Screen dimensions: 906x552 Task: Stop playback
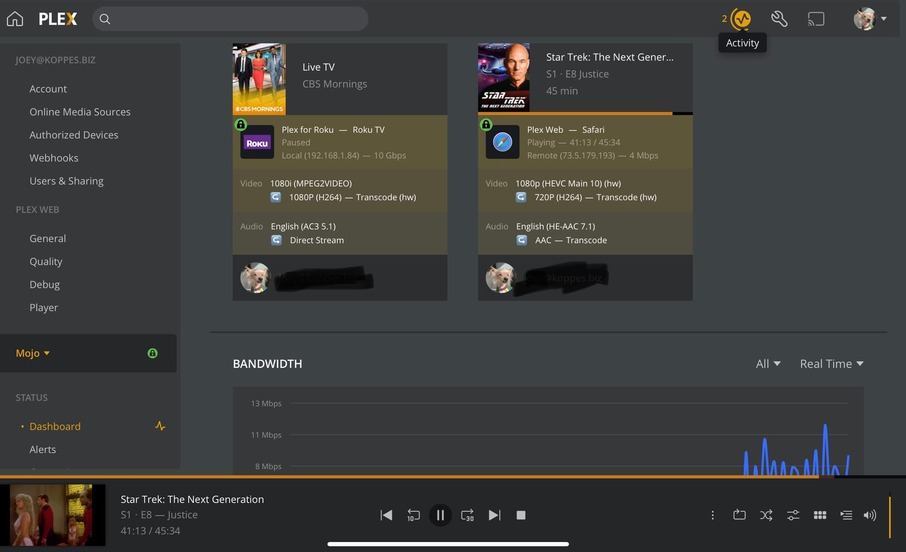tap(521, 515)
